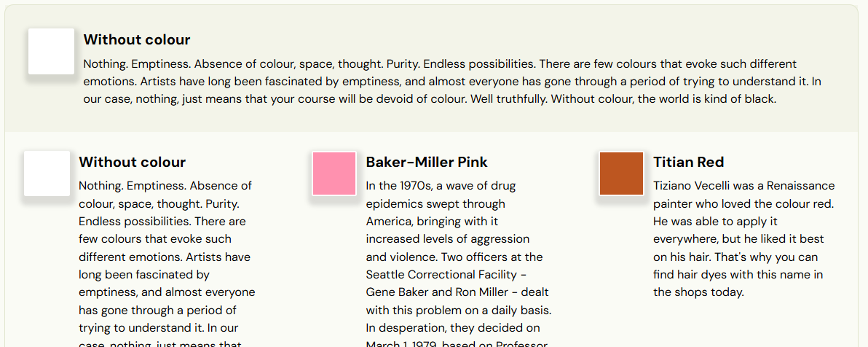Click 'Endless possibilities' in the grid Without colour card

point(133,221)
